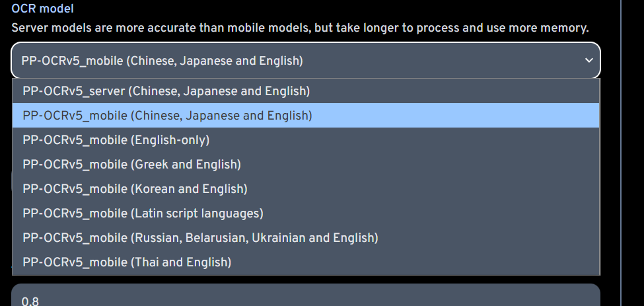Choose the Greek language OCR entry
The width and height of the screenshot is (644, 306).
(x=131, y=164)
